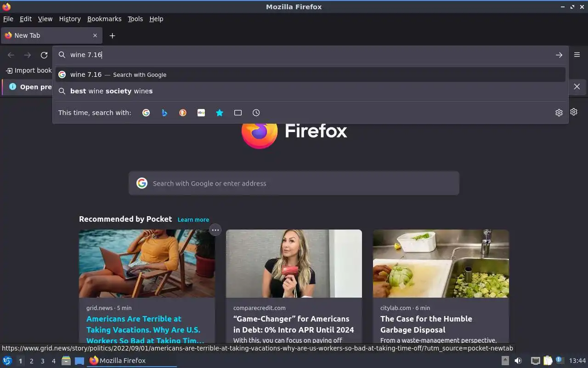
Task: Open the Help menu
Action: click(156, 19)
